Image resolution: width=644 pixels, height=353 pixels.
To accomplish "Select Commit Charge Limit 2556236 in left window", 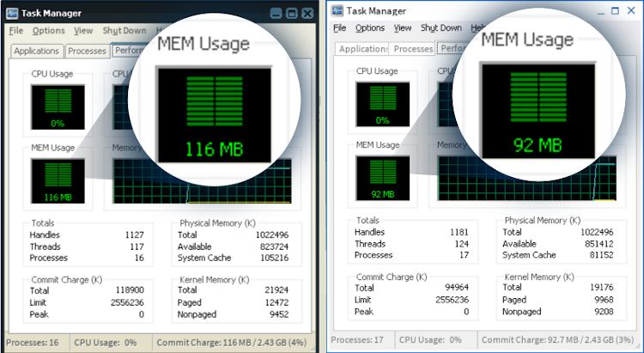I will (x=127, y=302).
